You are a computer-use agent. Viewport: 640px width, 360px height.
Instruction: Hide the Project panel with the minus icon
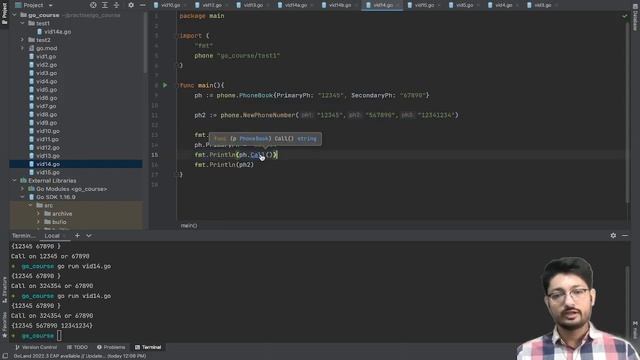142,5
